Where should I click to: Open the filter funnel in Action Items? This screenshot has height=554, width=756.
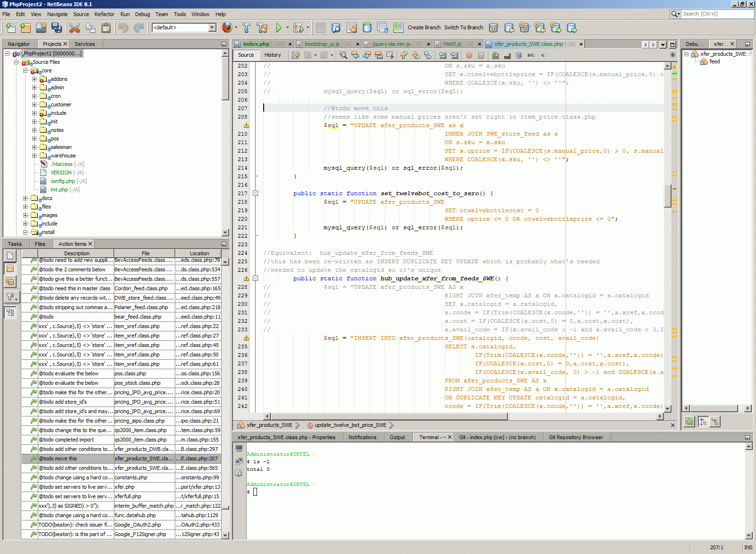point(10,297)
